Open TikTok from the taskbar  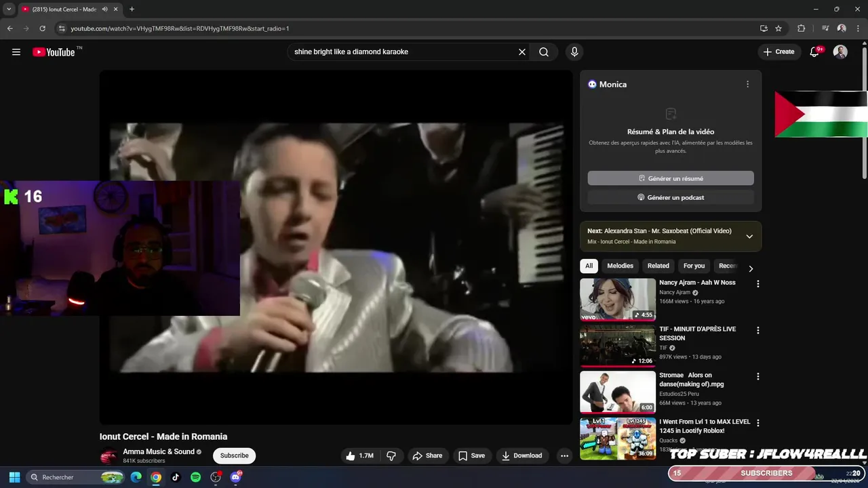(x=176, y=477)
